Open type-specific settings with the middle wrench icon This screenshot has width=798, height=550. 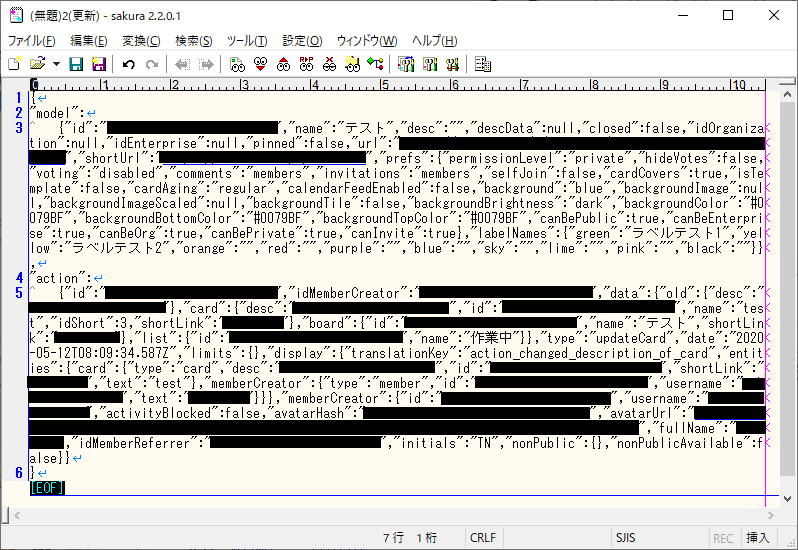pos(430,64)
